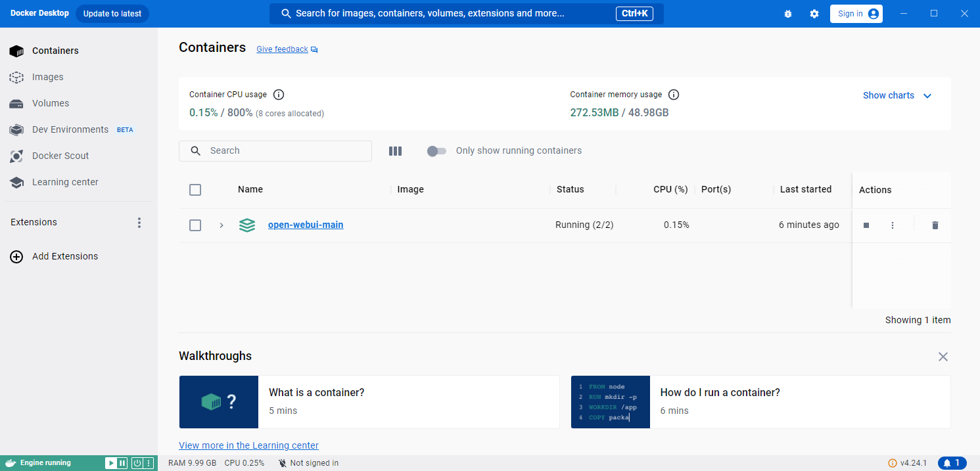Click info icon beside memory usage
The image size is (980, 471).
(x=674, y=95)
